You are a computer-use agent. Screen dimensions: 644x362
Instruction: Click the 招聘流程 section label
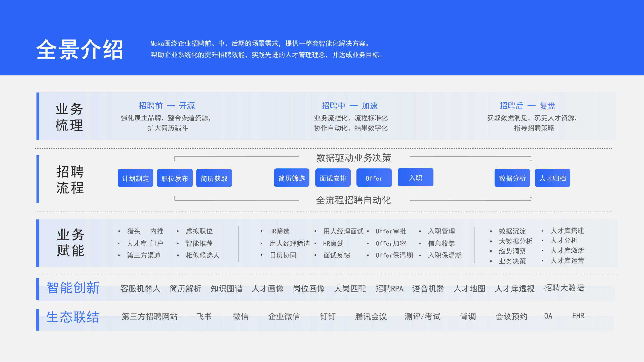[70, 179]
